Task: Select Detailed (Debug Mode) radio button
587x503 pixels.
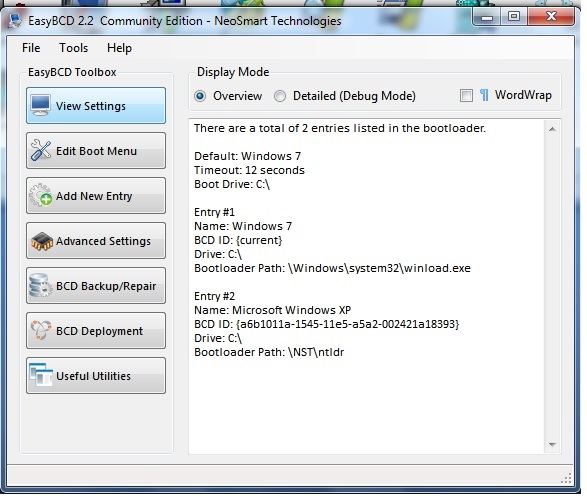Action: [280, 96]
